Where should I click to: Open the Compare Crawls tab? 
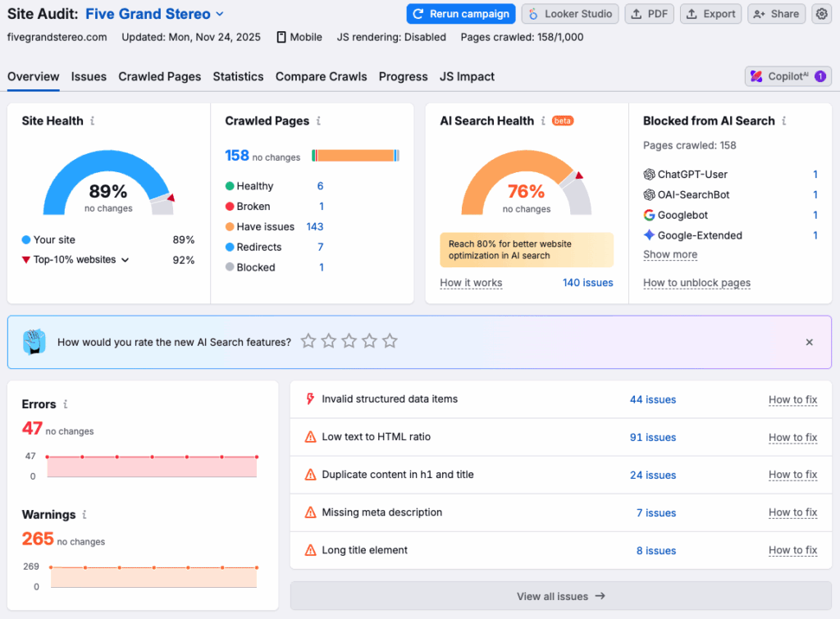(x=321, y=76)
